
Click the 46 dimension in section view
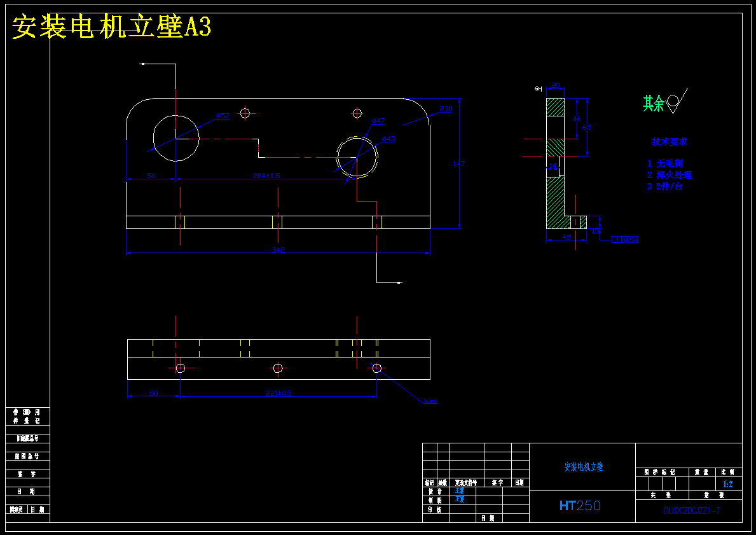pyautogui.click(x=576, y=119)
